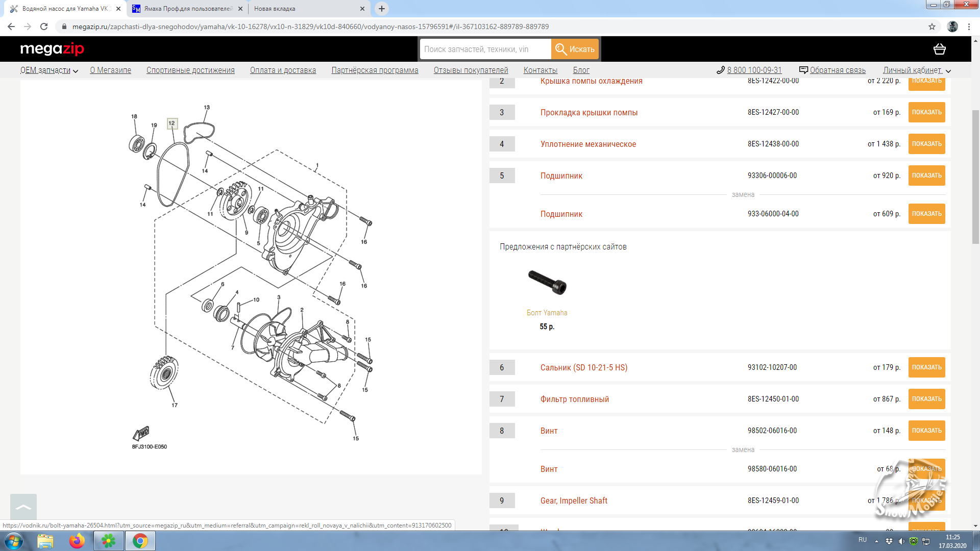Open Оплата и доставка page
The width and height of the screenshot is (980, 551).
283,70
